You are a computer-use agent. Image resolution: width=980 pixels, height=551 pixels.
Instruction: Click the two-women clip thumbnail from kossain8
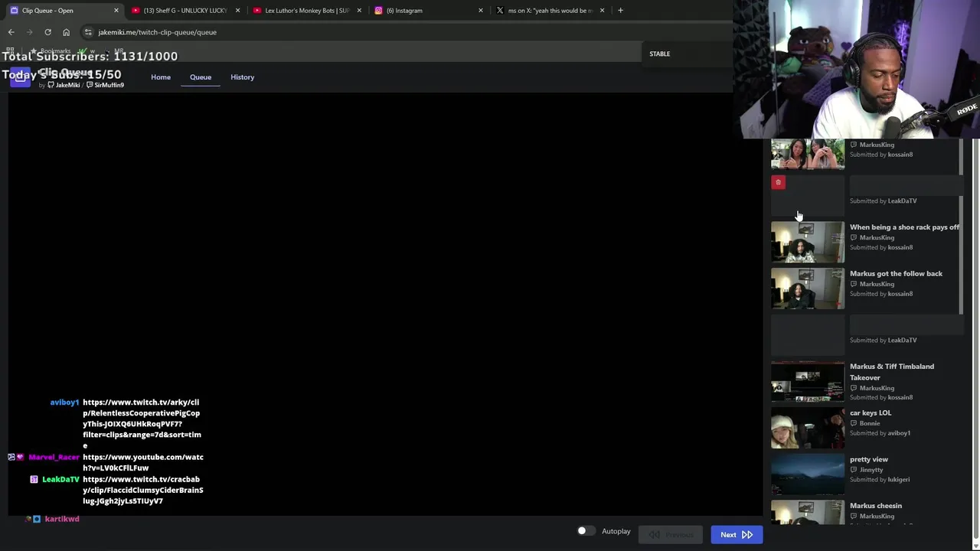[808, 155]
